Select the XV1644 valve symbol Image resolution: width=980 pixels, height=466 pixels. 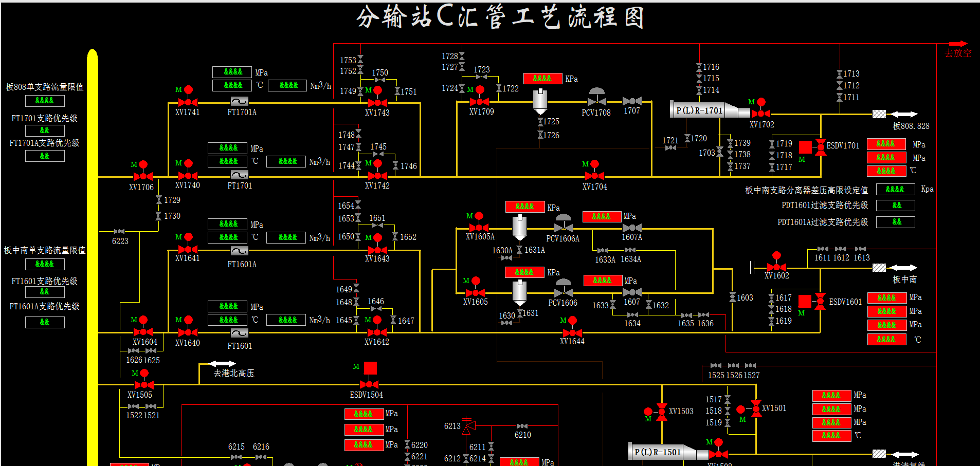[x=572, y=332]
